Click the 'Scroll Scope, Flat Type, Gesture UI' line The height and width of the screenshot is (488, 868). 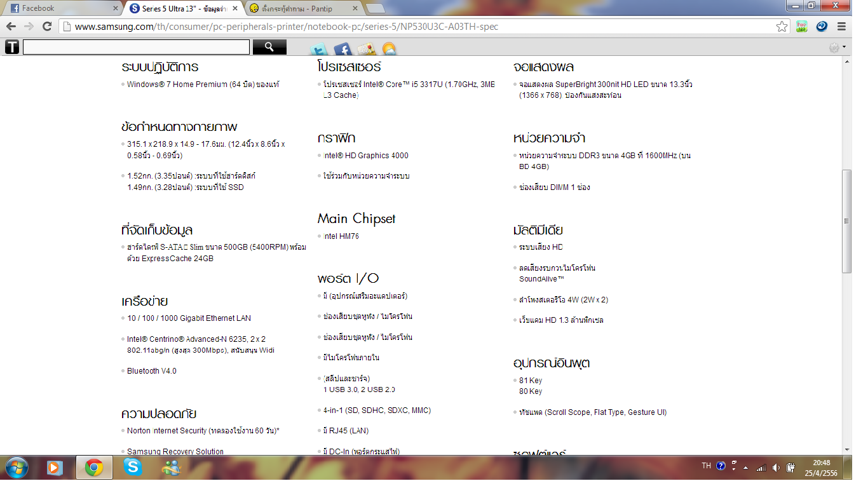tap(593, 412)
